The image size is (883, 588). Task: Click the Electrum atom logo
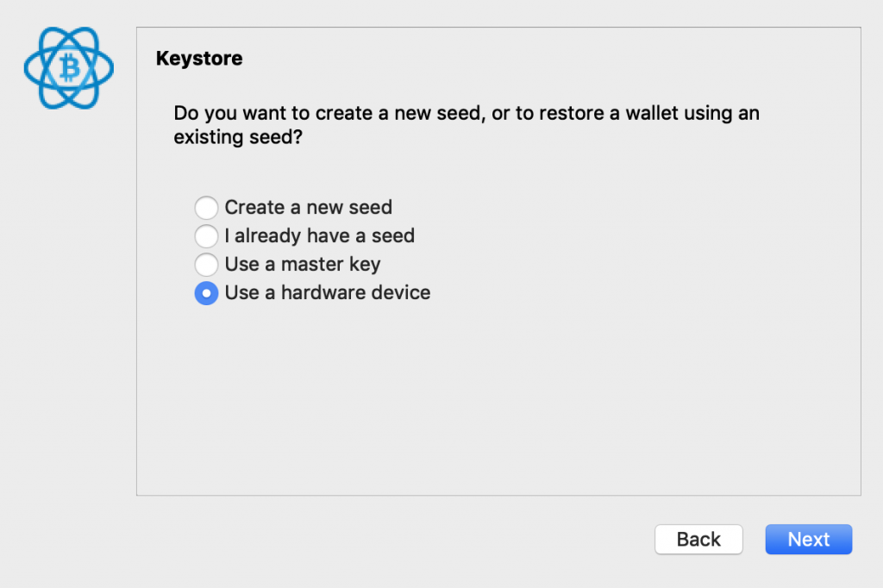click(69, 68)
